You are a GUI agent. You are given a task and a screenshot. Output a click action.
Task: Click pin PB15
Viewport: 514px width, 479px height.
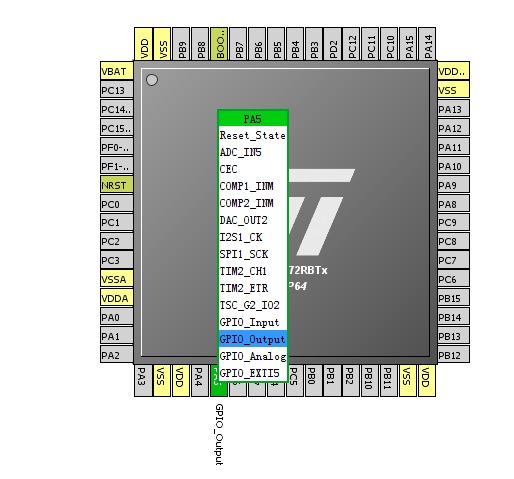(x=453, y=298)
